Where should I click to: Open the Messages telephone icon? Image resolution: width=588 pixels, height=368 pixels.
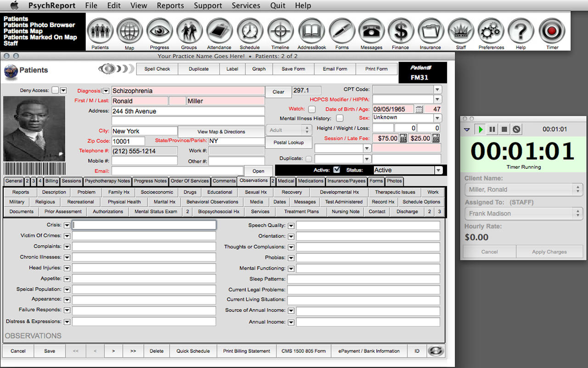[371, 31]
